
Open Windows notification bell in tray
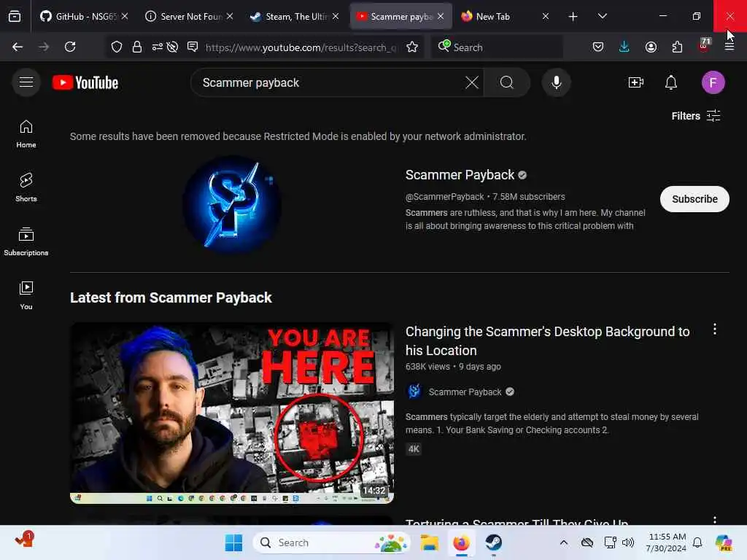pyautogui.click(x=697, y=542)
